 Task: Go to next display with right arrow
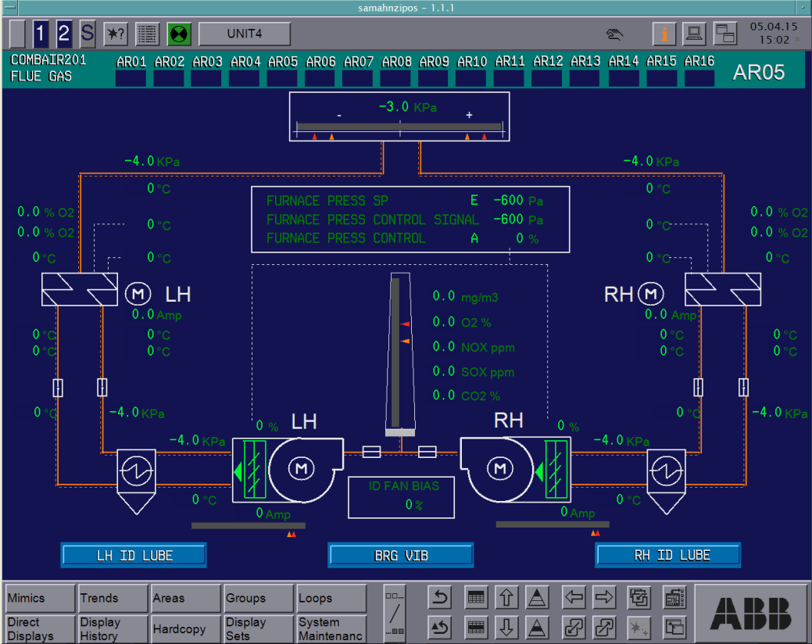(604, 599)
